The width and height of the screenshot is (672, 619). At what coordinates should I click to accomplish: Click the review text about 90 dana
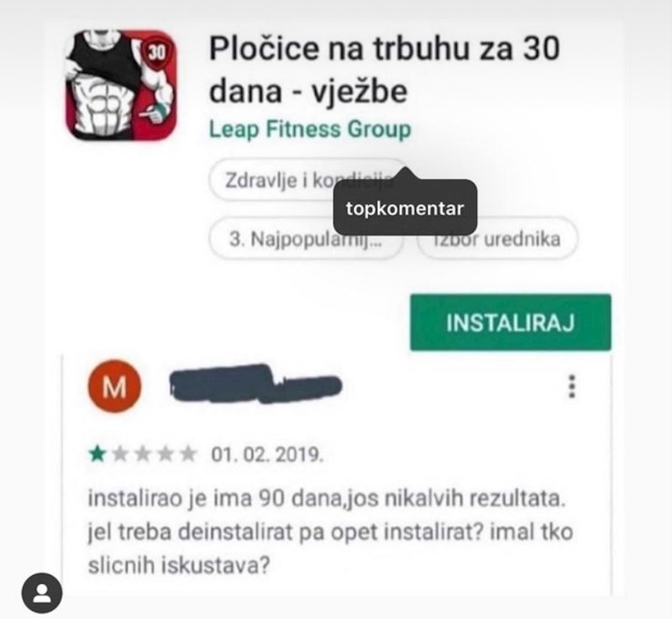coord(330,532)
